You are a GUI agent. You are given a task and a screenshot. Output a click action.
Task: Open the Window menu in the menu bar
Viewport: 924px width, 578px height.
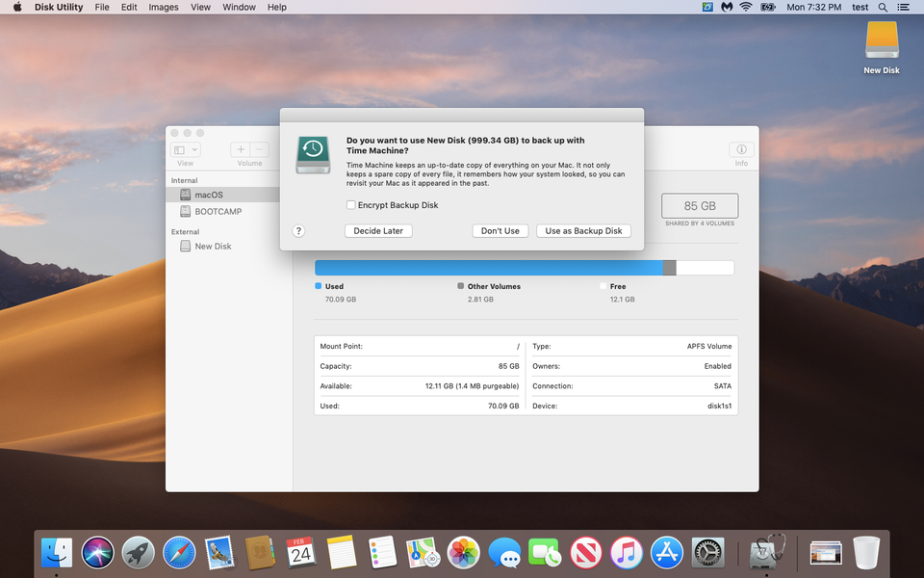tap(239, 7)
